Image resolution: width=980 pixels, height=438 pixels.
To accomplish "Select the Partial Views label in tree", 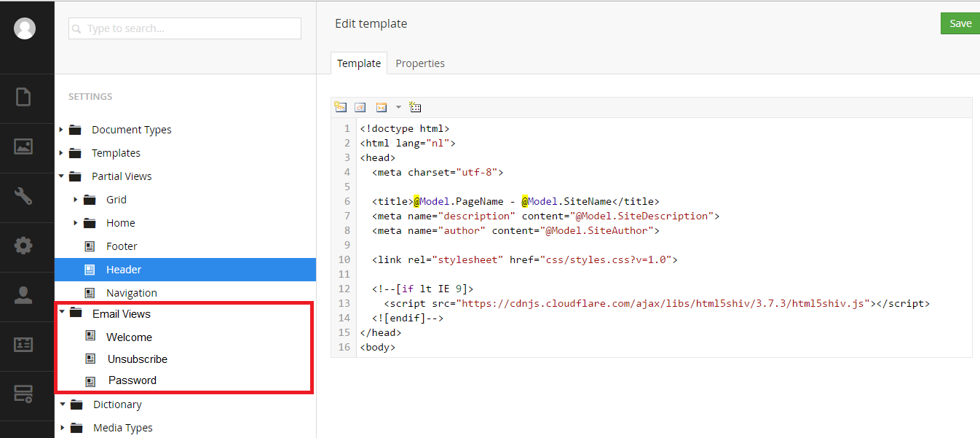I will pyautogui.click(x=122, y=176).
